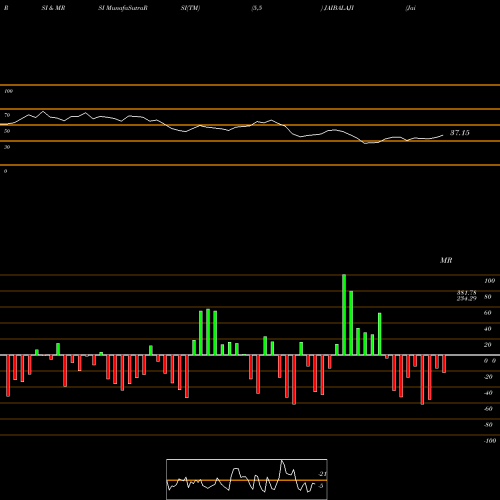Viewport: 500px width, 500px height.
Task: Open the mini oscillator chart thumbnail
Action: point(247,479)
